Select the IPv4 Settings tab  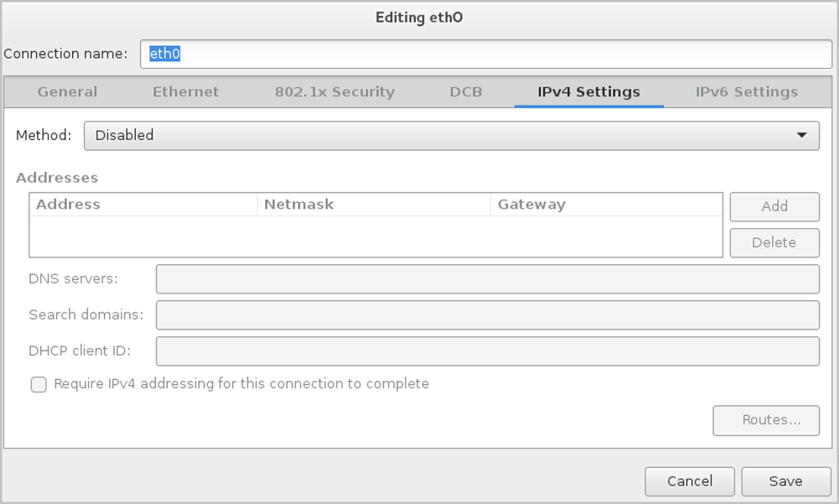pos(589,92)
